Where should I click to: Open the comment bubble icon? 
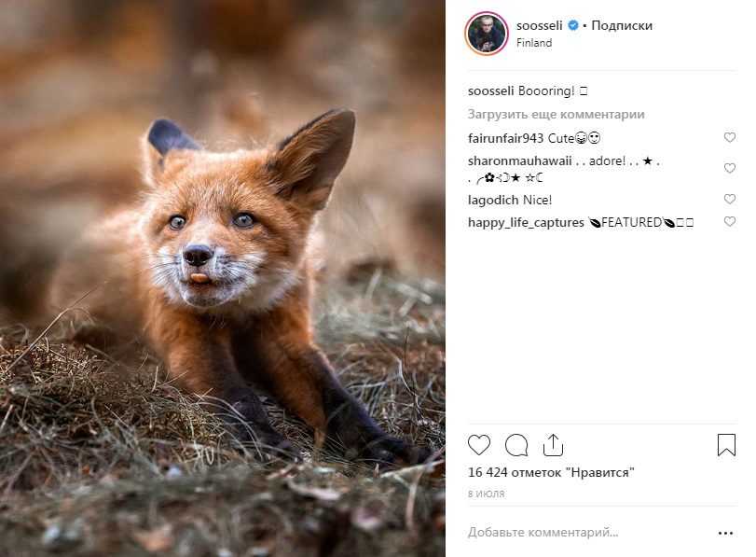[x=516, y=445]
